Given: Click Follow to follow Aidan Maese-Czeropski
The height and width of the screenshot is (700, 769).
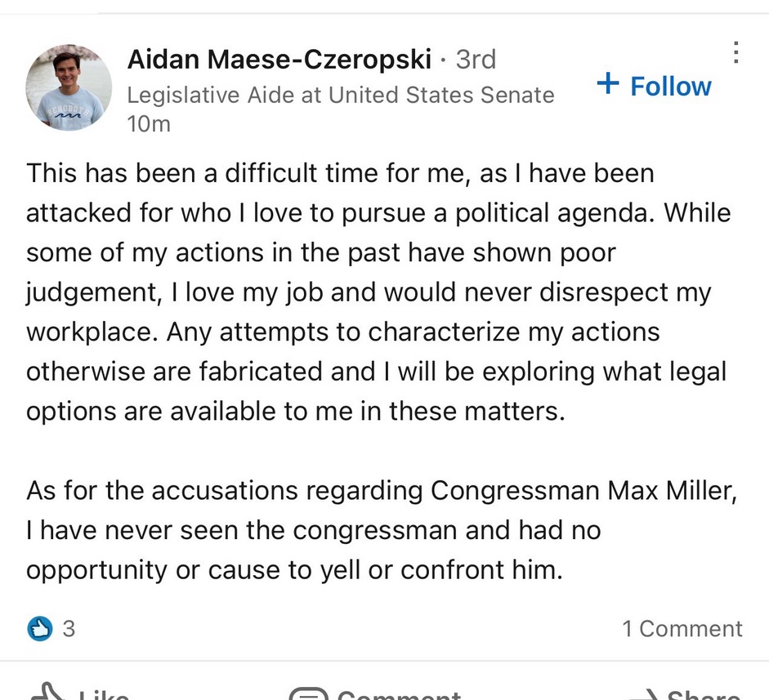Looking at the screenshot, I should [654, 86].
